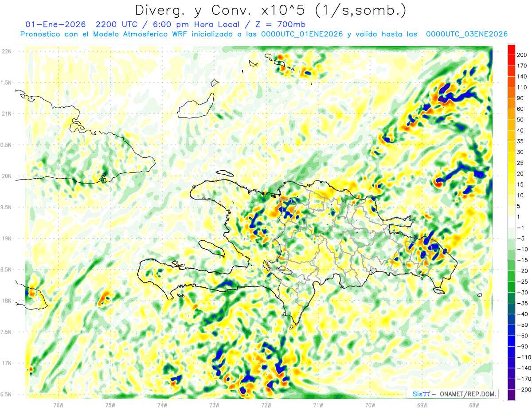Click the '68W' longitude label
Viewport: 532px width, 411px height.
474,405
